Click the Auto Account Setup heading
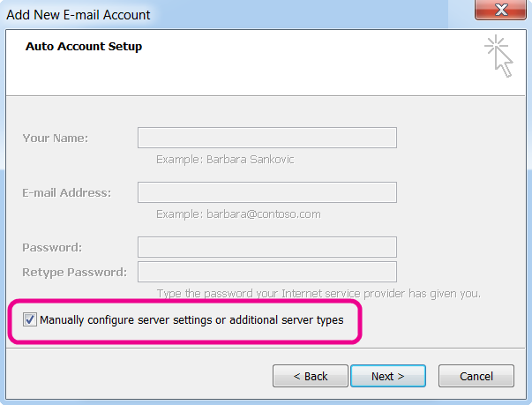This screenshot has height=405, width=532. click(x=84, y=47)
